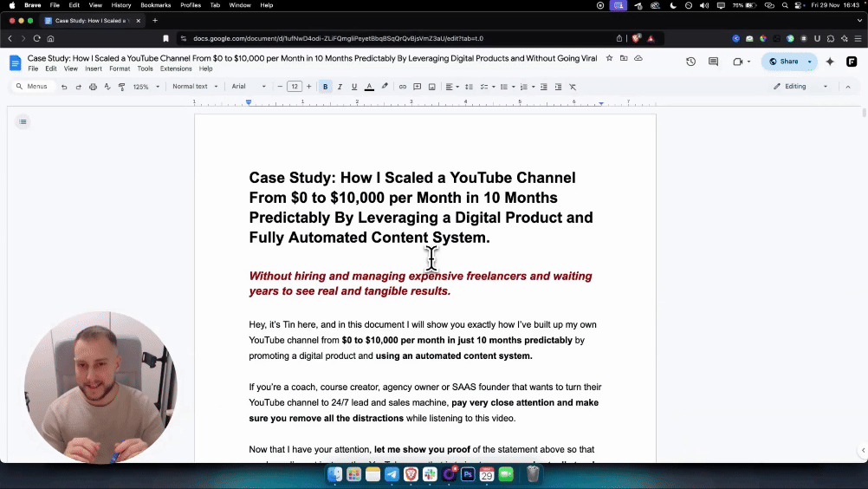Screen dimensions: 868x489
Task: Reload the page in Brave
Action: pyautogui.click(x=36, y=38)
